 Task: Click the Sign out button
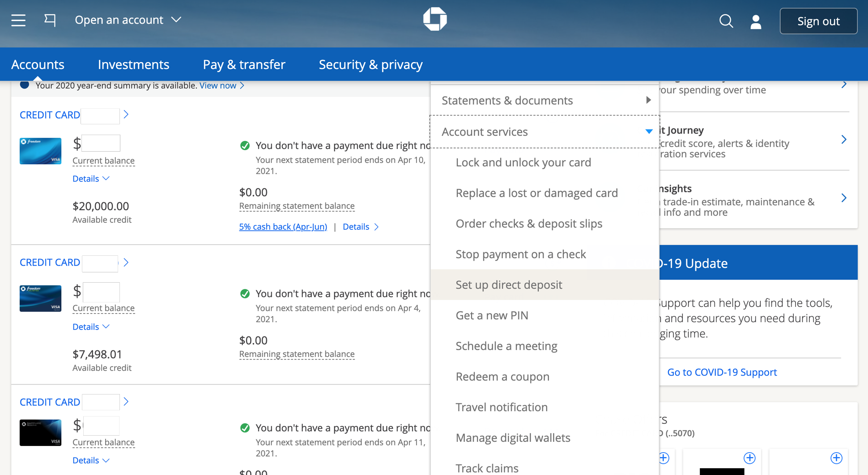[x=818, y=21]
